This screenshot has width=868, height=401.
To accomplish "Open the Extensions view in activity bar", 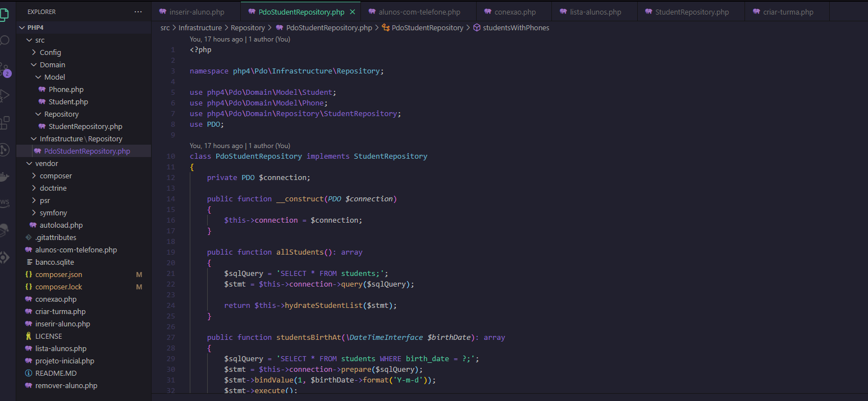I will 4,122.
